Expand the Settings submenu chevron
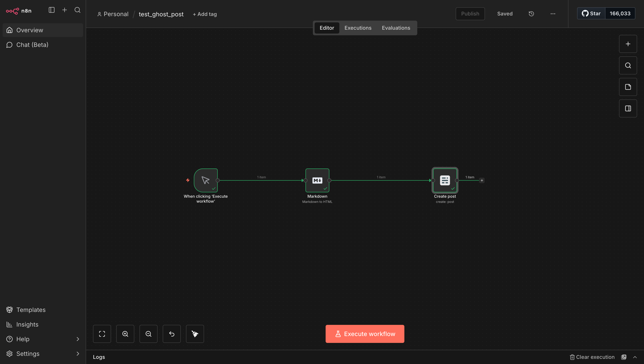Image resolution: width=644 pixels, height=364 pixels. point(78,354)
